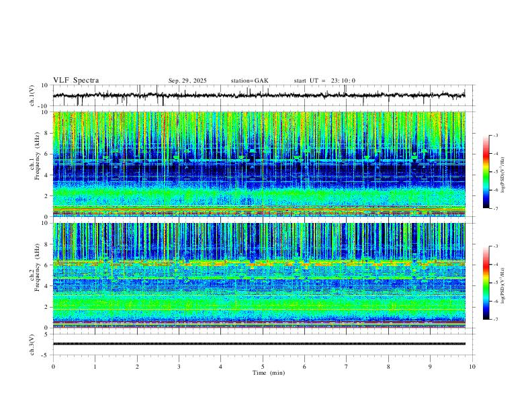
Task: Click the "2" kHz tick on ch.2 frequency axis
Action: pos(46,307)
